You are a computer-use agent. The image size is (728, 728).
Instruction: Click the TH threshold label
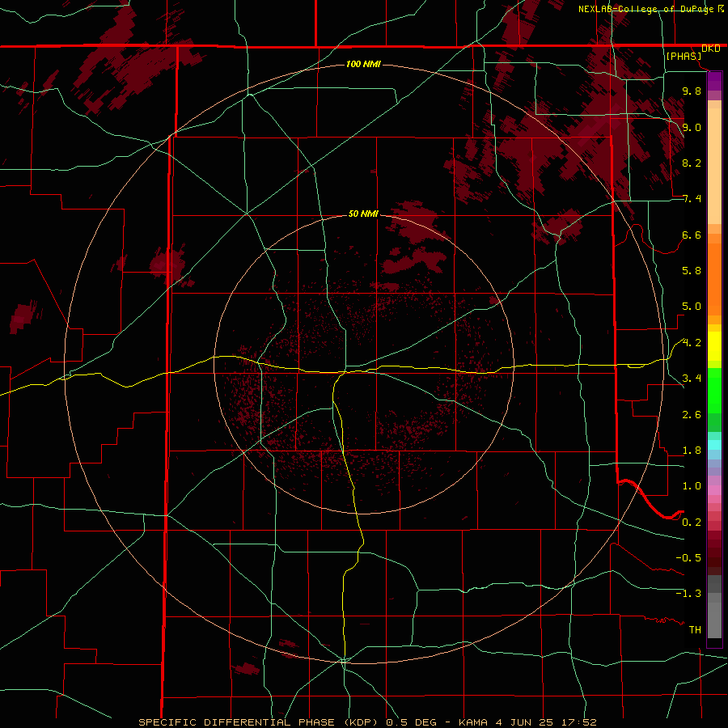pyautogui.click(x=695, y=630)
